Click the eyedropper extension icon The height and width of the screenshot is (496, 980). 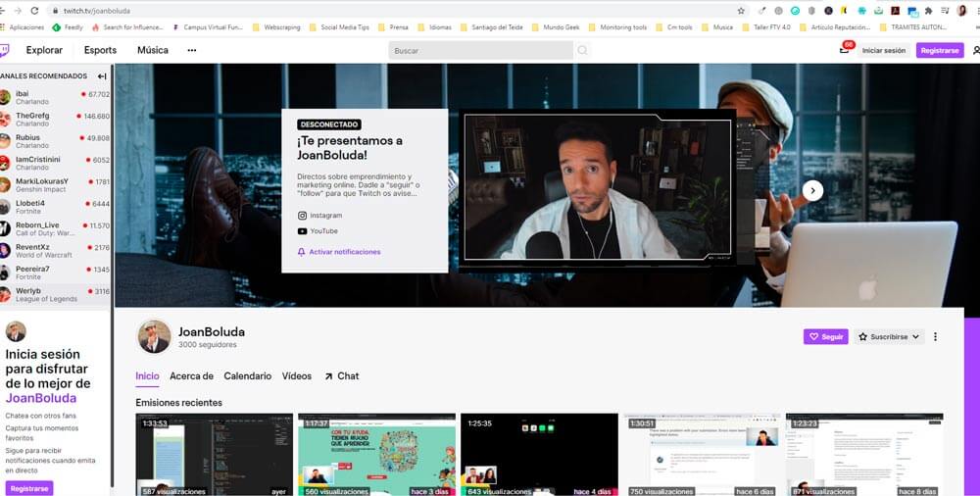(x=761, y=11)
